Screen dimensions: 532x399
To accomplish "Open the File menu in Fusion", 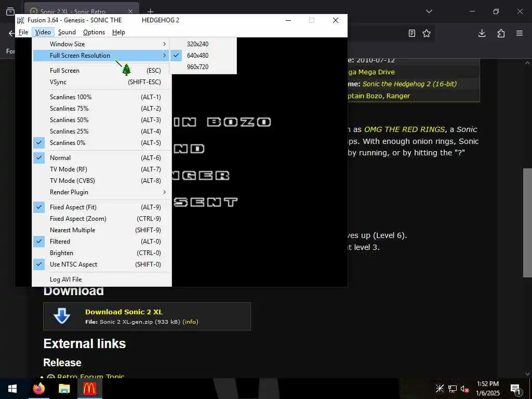I will [x=23, y=32].
